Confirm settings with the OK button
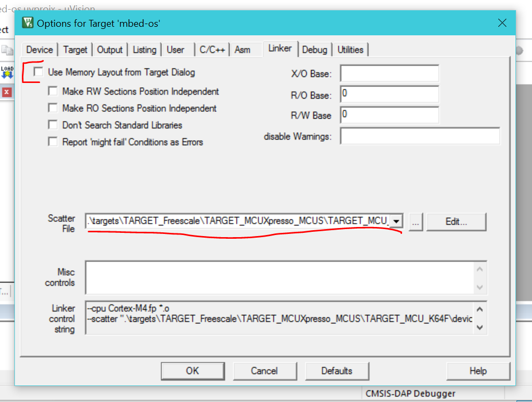 pos(192,371)
